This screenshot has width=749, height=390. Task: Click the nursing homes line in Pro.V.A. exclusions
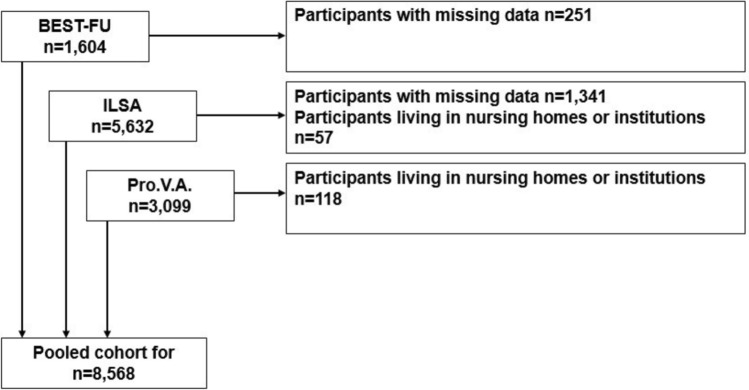point(500,178)
